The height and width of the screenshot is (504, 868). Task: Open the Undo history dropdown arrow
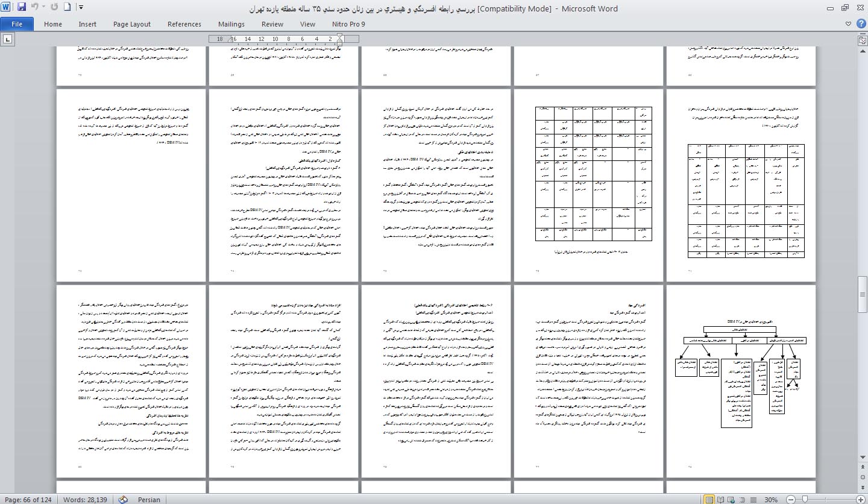click(43, 8)
